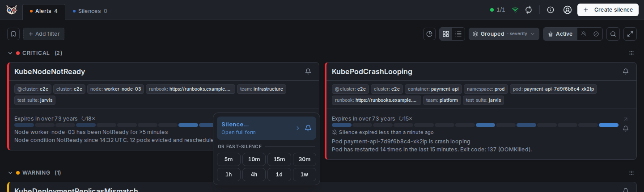Click small bell beside KubePodCrashLooping timeline
Viewport: 644px width, 192px height.
626,129
